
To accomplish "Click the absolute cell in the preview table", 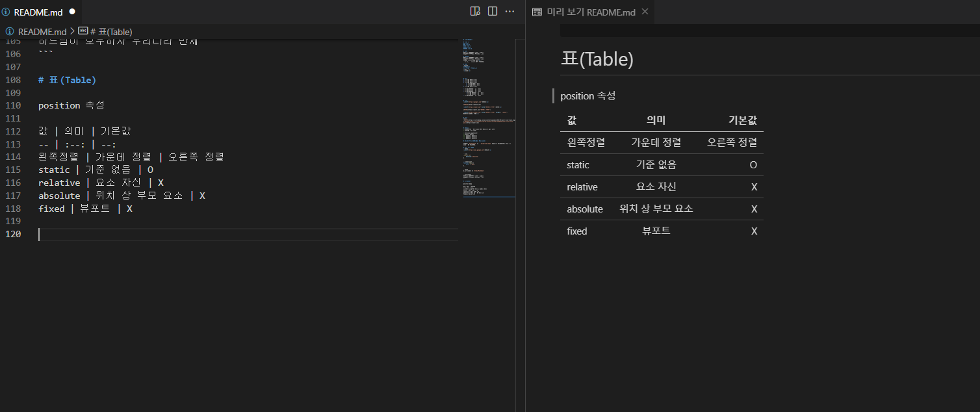I will coord(585,209).
